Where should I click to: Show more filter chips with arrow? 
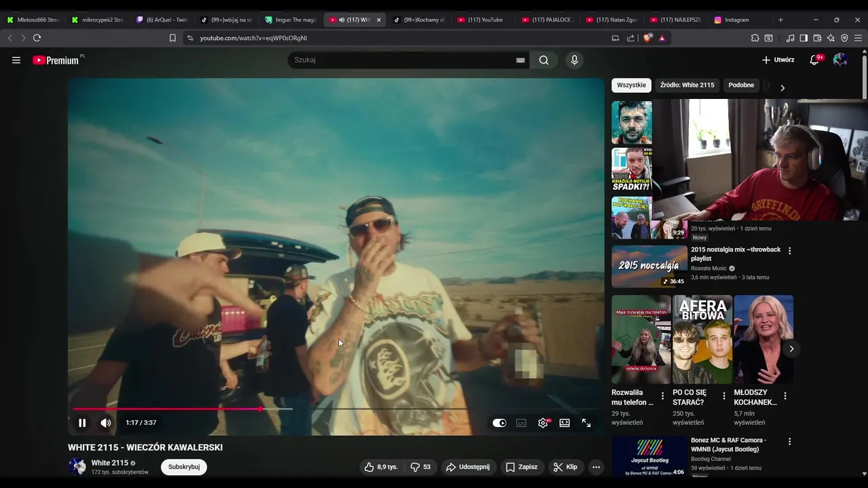783,87
